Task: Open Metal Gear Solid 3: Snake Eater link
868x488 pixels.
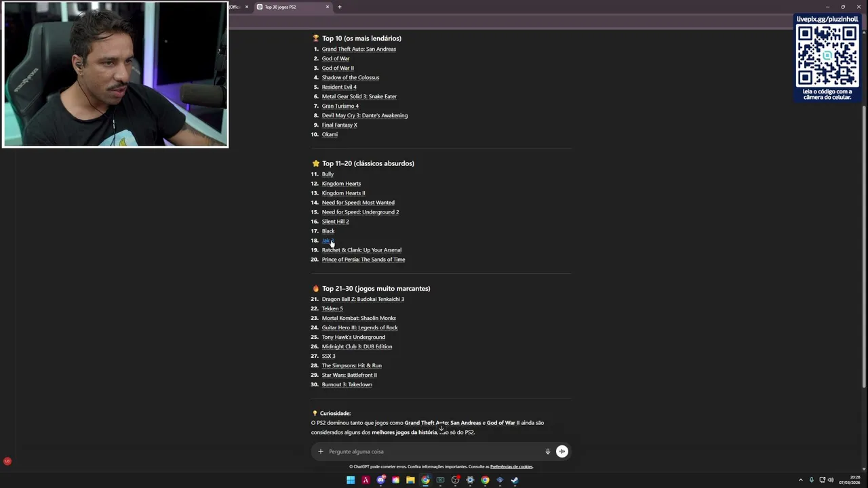Action: 359,96
